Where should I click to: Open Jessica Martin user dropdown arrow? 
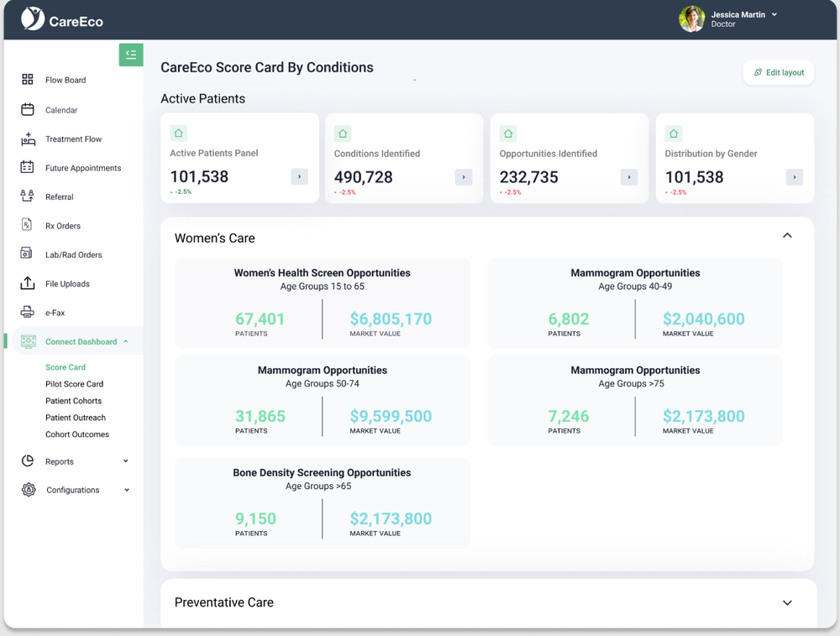(774, 14)
